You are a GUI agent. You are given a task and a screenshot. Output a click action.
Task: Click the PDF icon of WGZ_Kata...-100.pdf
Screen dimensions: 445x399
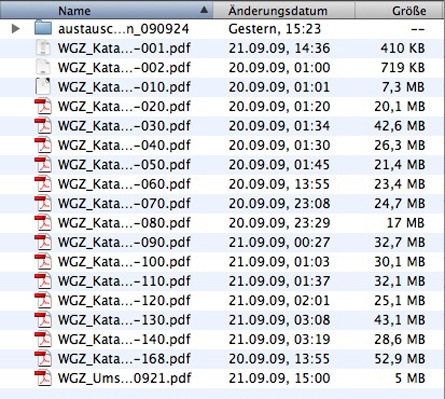coord(43,261)
